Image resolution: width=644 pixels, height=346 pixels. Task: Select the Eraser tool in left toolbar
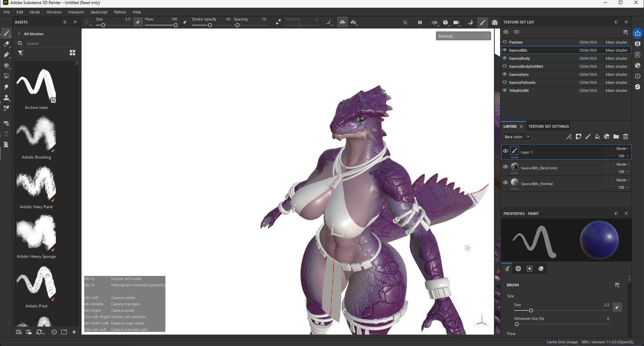pyautogui.click(x=6, y=44)
